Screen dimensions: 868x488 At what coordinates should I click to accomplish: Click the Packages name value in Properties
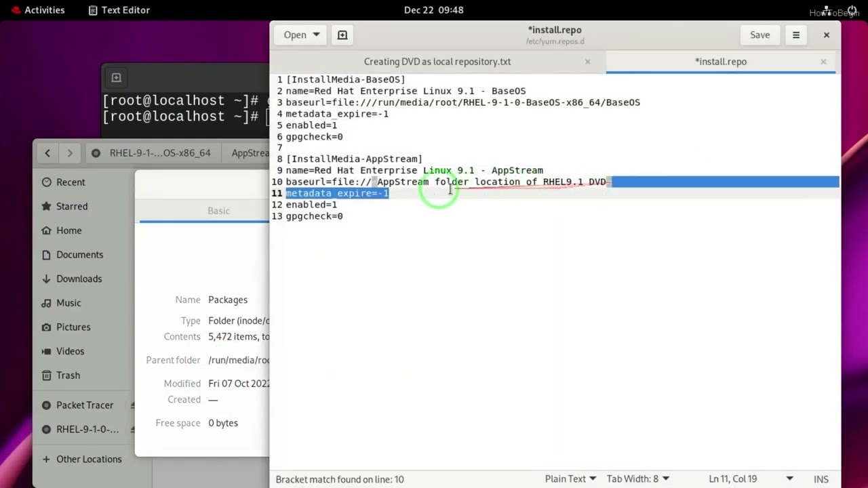(228, 300)
